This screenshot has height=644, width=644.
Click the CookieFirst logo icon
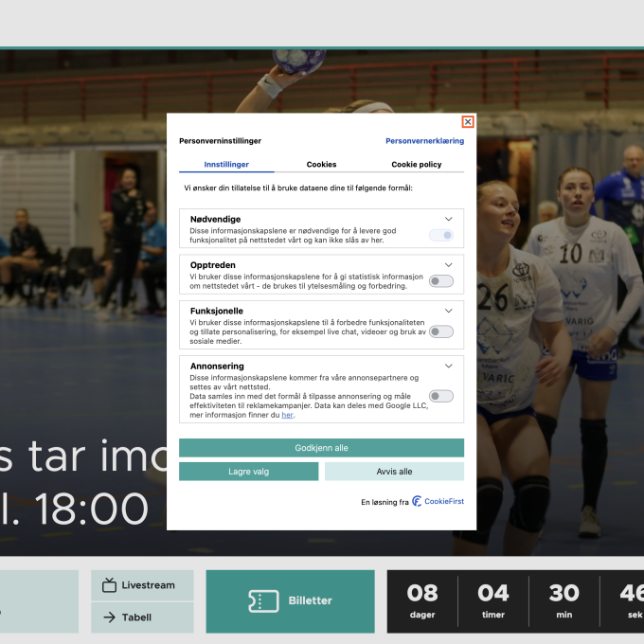pyautogui.click(x=417, y=502)
